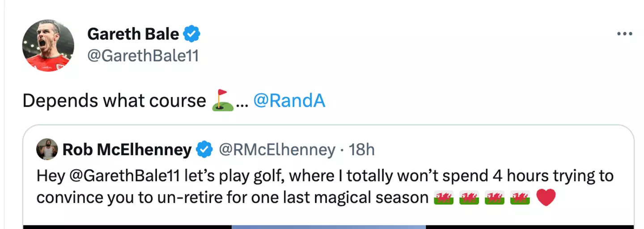This screenshot has height=229, width=644.
Task: Click the golf flag emoji in the tweet
Action: 223,100
